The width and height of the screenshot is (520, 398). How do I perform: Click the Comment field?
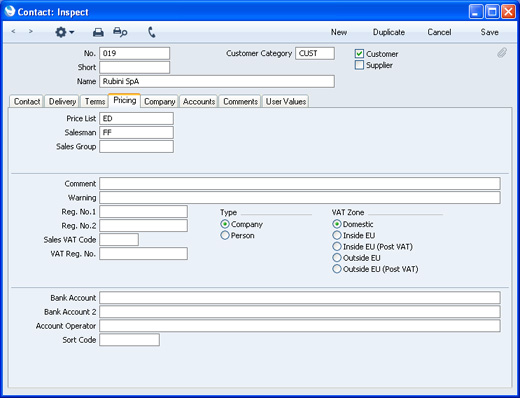point(300,184)
